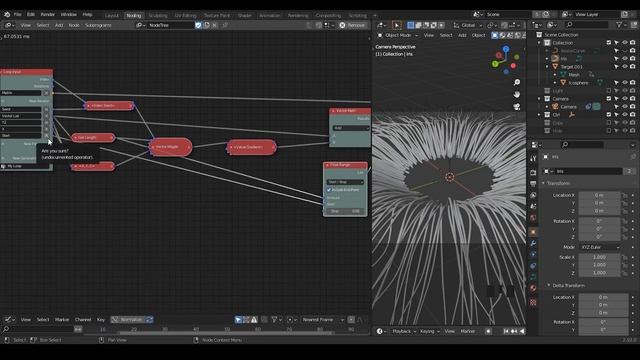This screenshot has width=640, height=360.
Task: Open the Object properties tab
Action: pos(533,232)
